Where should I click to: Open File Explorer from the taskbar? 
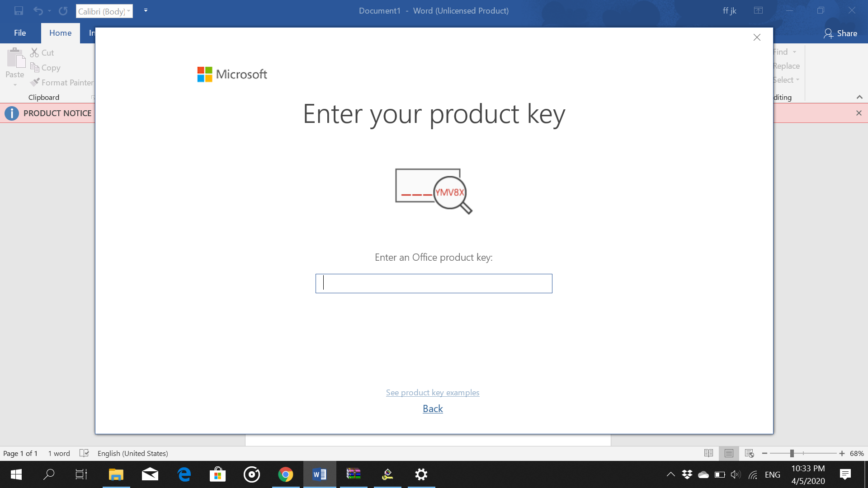(116, 474)
